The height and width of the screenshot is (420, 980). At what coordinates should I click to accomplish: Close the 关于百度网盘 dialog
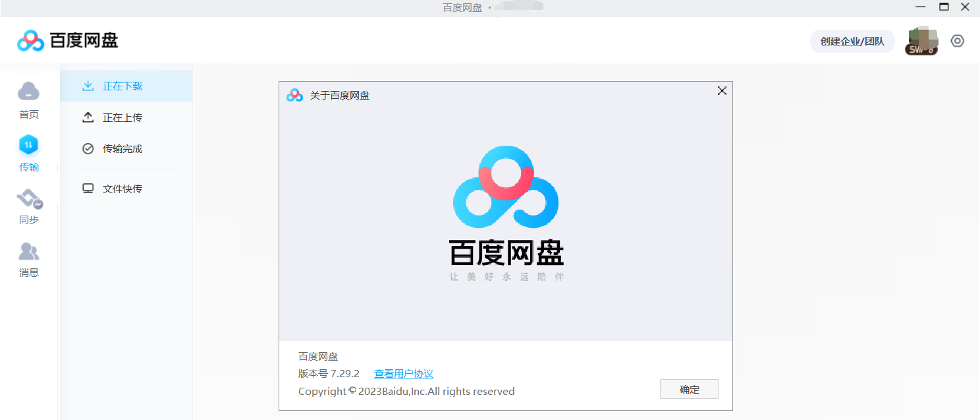[x=722, y=91]
